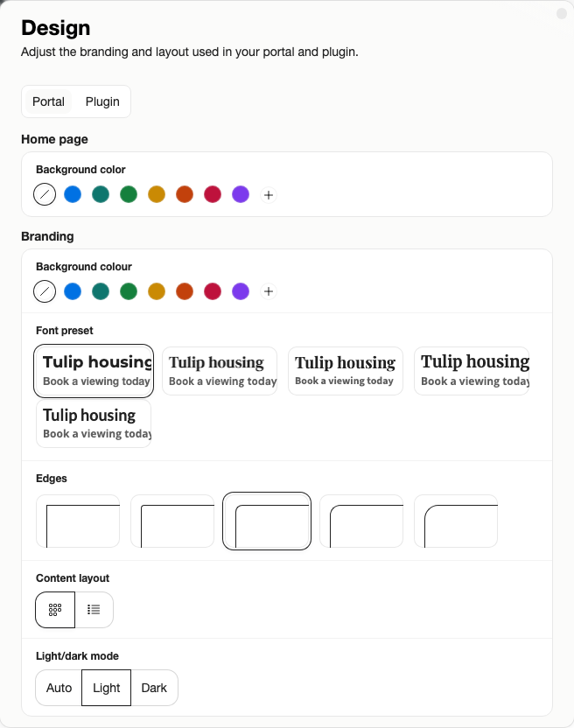This screenshot has height=728, width=574.
Task: Set mode to Dark
Action: point(154,688)
